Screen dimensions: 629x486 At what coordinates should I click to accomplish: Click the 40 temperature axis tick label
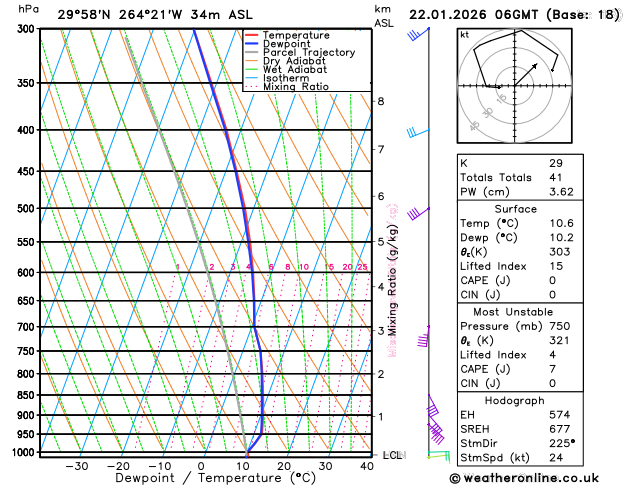click(367, 466)
